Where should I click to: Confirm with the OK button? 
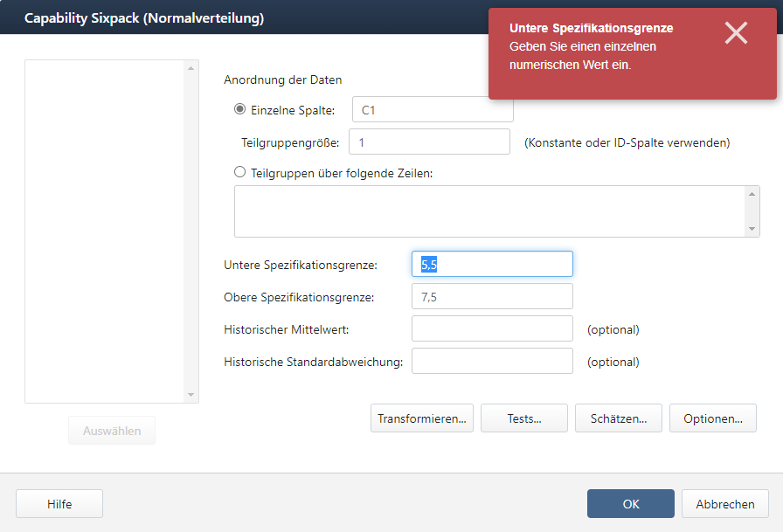point(631,503)
